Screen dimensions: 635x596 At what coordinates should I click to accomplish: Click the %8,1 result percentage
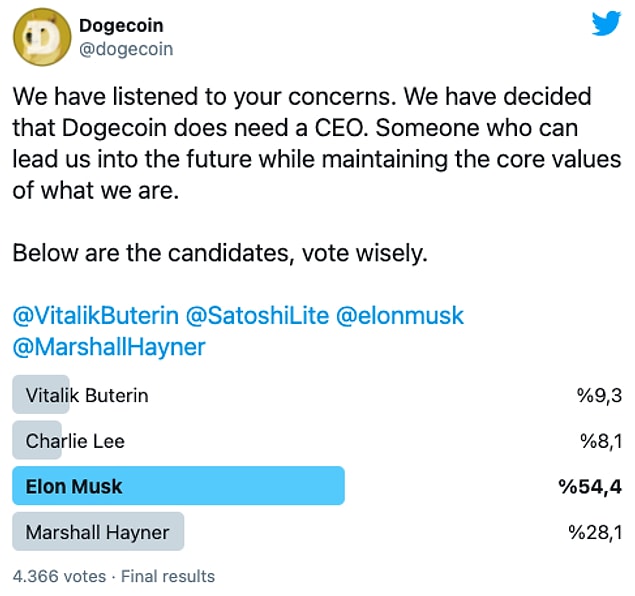coord(601,441)
